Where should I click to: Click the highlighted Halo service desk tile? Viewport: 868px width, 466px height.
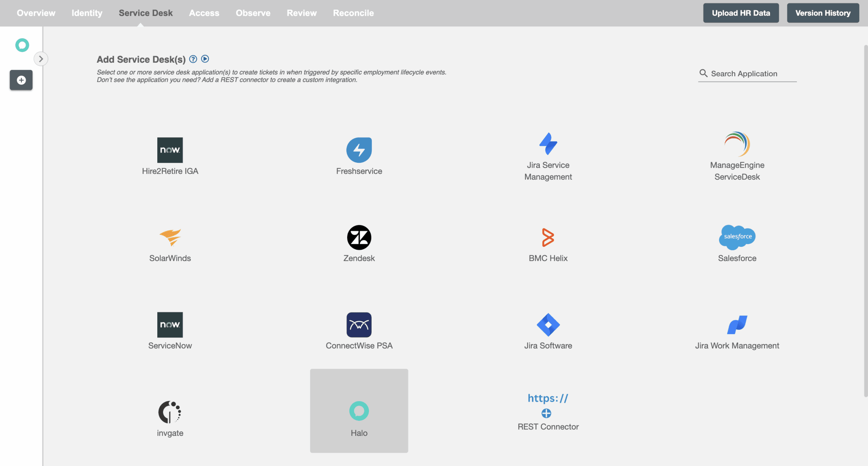click(x=359, y=411)
